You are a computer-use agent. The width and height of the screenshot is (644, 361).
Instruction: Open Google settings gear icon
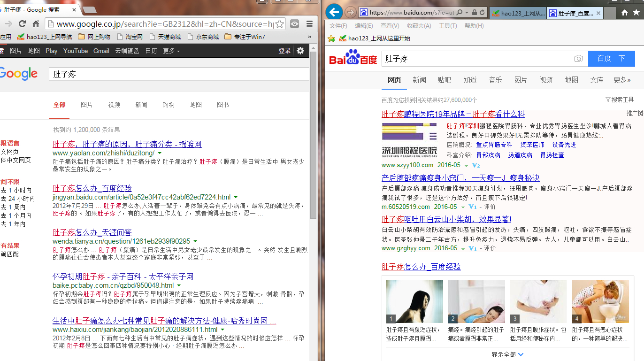tap(300, 51)
